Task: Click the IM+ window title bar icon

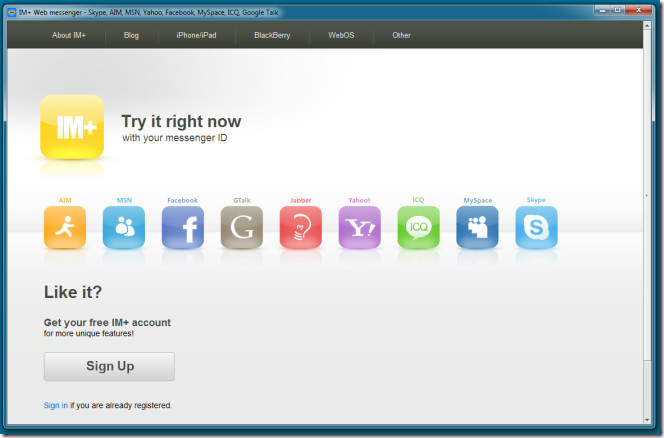Action: coord(11,12)
